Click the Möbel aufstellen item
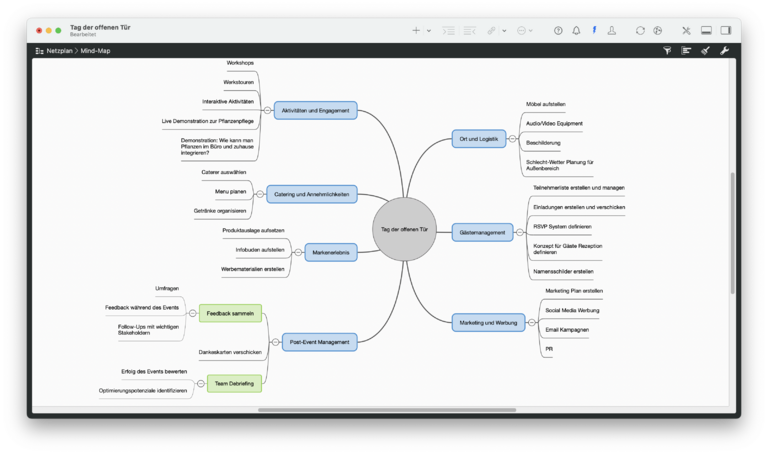Viewport: 768px width, 454px height. point(546,104)
